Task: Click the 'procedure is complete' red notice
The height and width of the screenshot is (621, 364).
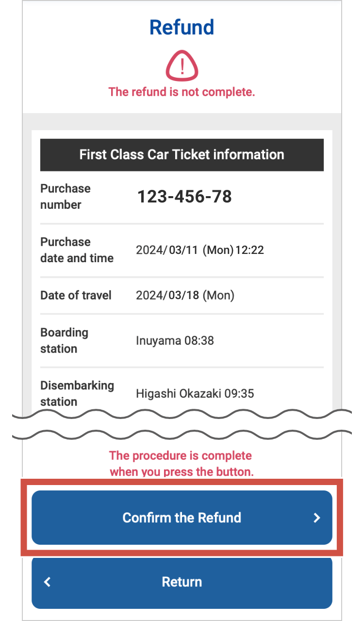Action: (181, 463)
